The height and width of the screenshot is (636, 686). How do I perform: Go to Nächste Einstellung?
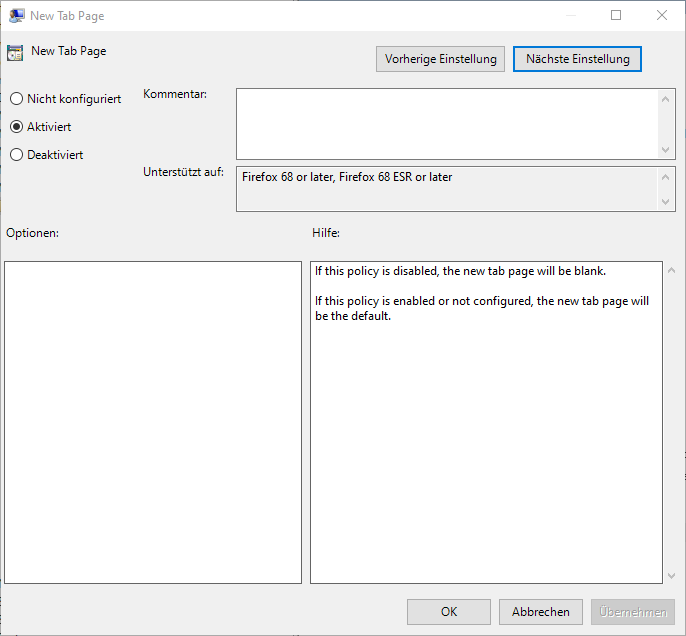click(578, 59)
